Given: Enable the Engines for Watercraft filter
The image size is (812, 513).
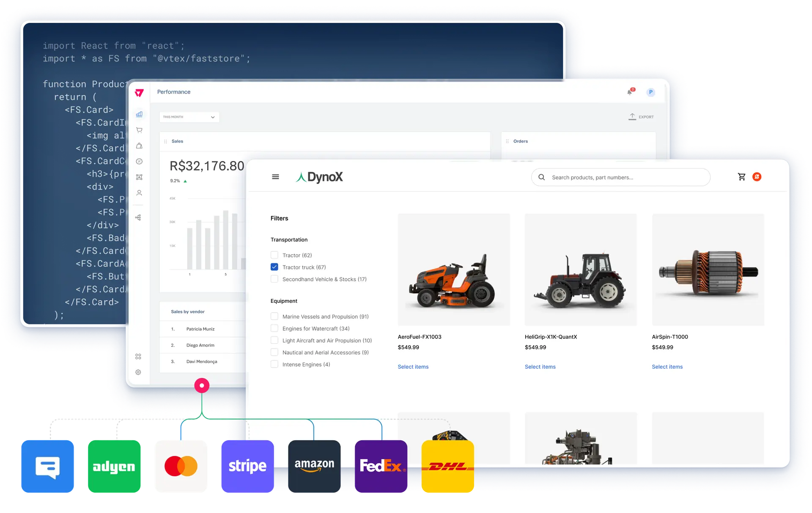Looking at the screenshot, I should [274, 328].
